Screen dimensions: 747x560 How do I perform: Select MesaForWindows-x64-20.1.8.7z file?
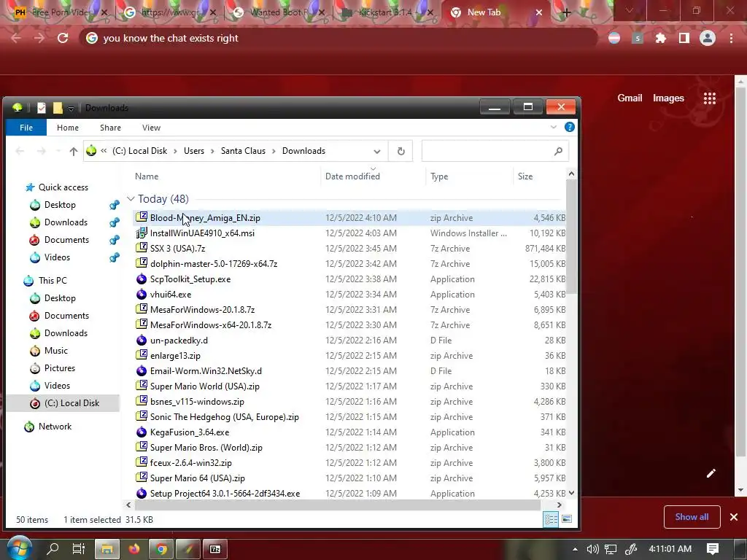pos(211,324)
